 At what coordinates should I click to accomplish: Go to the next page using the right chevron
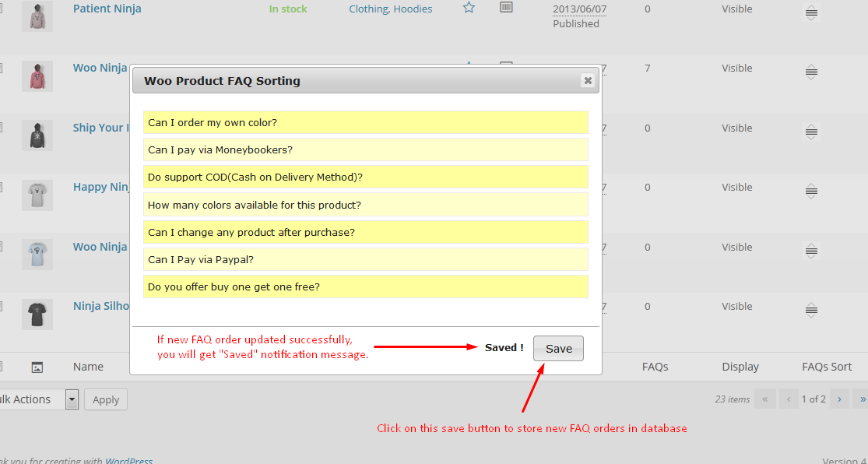tap(839, 398)
